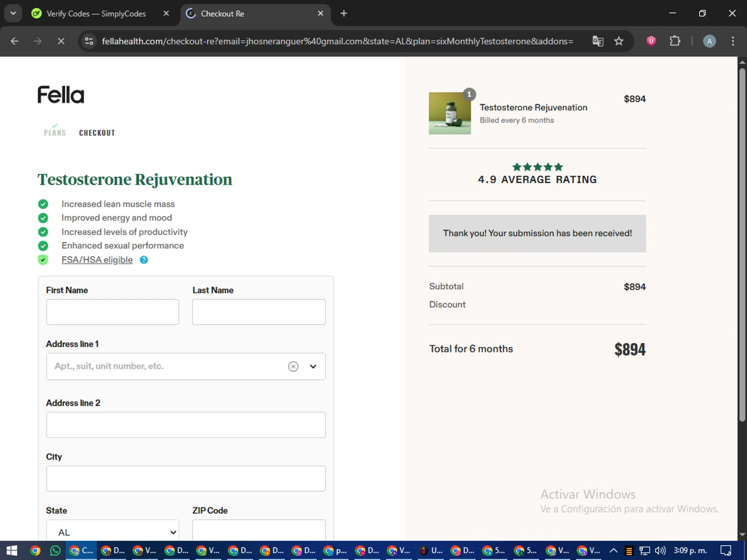Open the FSA/HSA eligible link
Image resolution: width=747 pixels, height=560 pixels.
coord(97,260)
